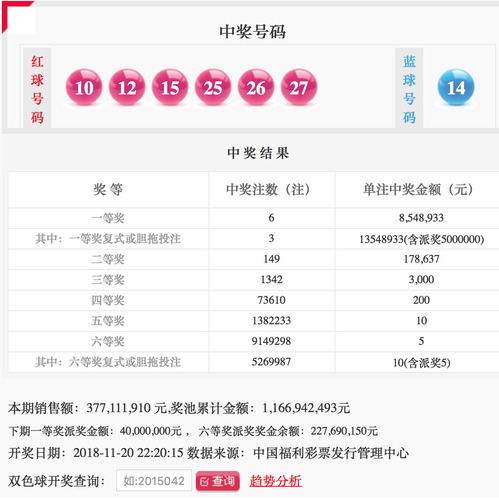
Task: Click the 中奖号码 heading
Action: 252,32
